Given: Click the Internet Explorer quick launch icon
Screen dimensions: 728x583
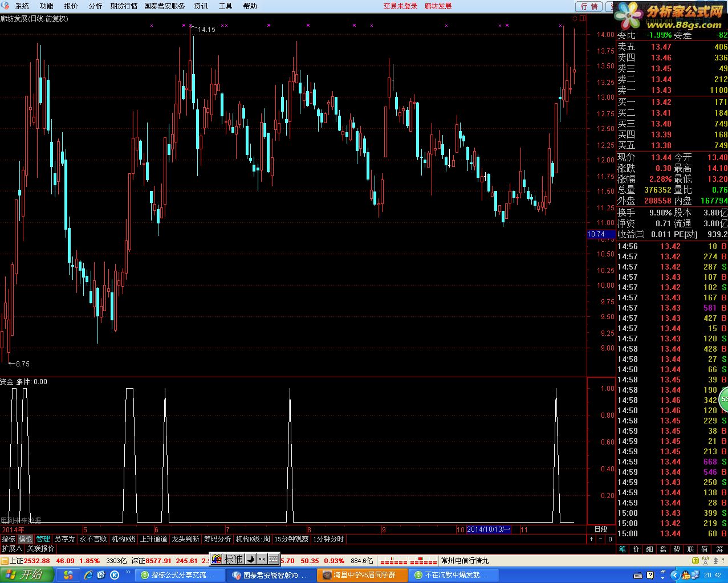Looking at the screenshot, I should tap(88, 575).
